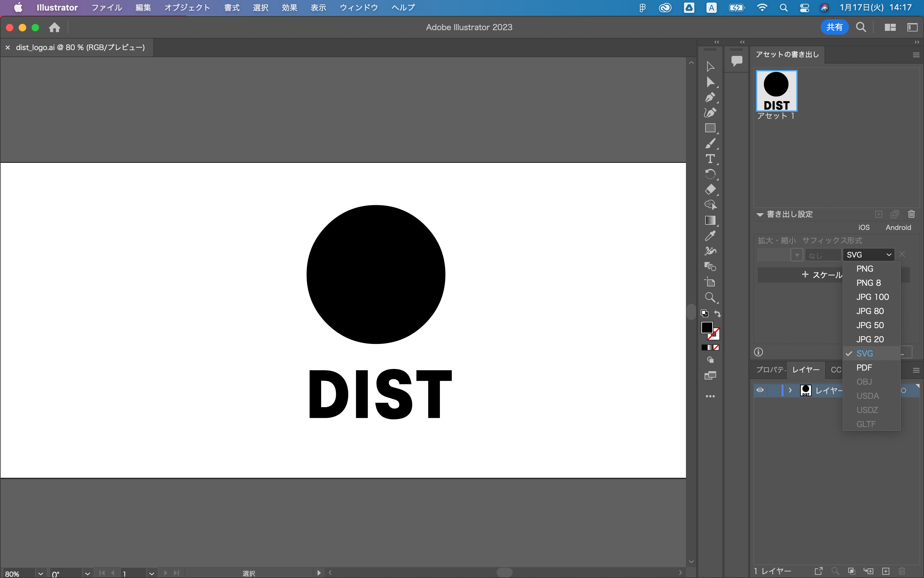Open the 80% zoom level dropdown
This screenshot has height=578, width=924.
click(40, 574)
